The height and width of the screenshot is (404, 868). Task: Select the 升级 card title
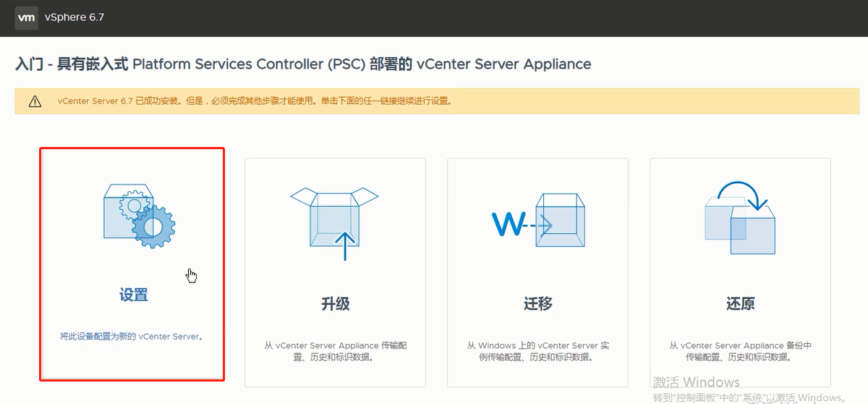coord(335,303)
